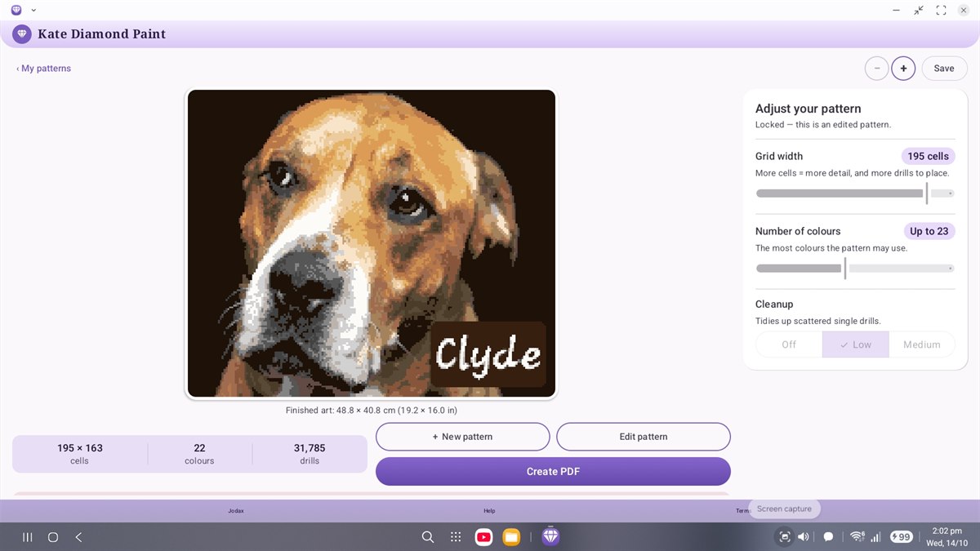Zoom in the pattern with the plus button
Image resolution: width=980 pixels, height=551 pixels.
(x=903, y=69)
